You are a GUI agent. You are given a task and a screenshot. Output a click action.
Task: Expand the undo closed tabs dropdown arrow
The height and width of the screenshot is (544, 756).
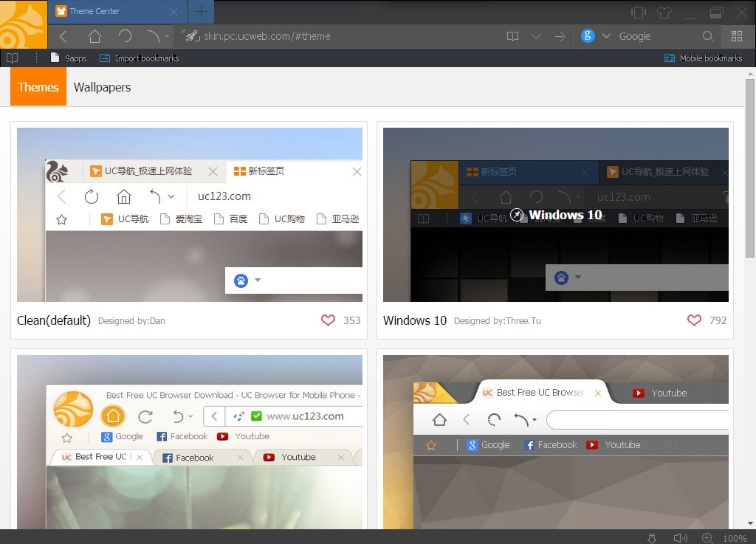pos(167,35)
